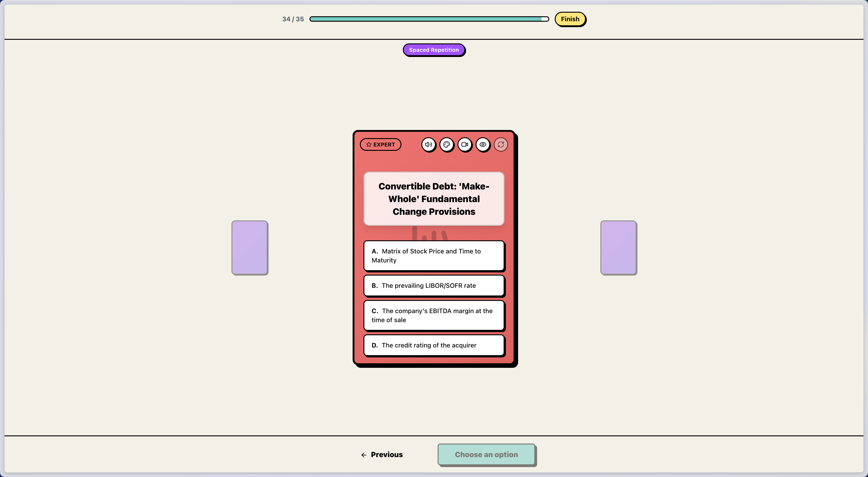The width and height of the screenshot is (868, 477).
Task: Click the video camera icon on the card
Action: click(x=465, y=145)
